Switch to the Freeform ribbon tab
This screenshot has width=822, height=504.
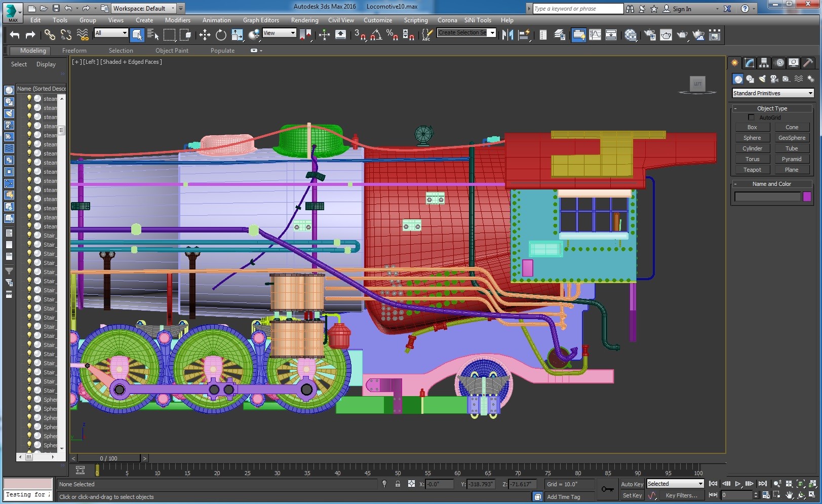pos(74,51)
